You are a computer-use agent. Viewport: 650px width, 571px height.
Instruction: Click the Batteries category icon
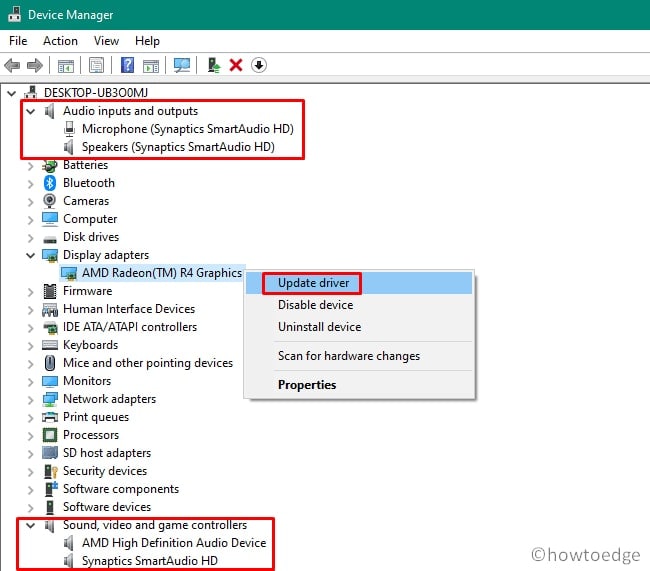point(50,165)
